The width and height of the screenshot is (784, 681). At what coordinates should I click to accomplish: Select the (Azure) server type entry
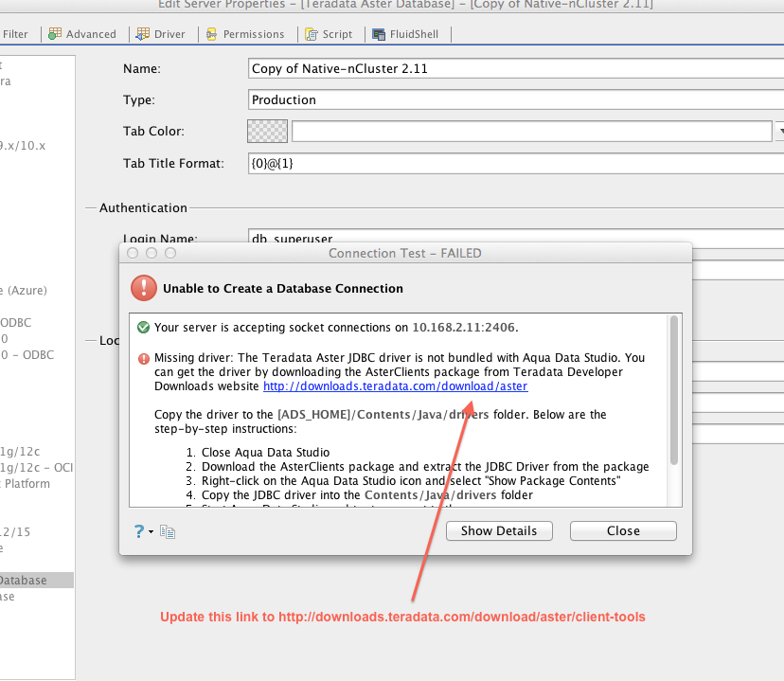point(24,291)
